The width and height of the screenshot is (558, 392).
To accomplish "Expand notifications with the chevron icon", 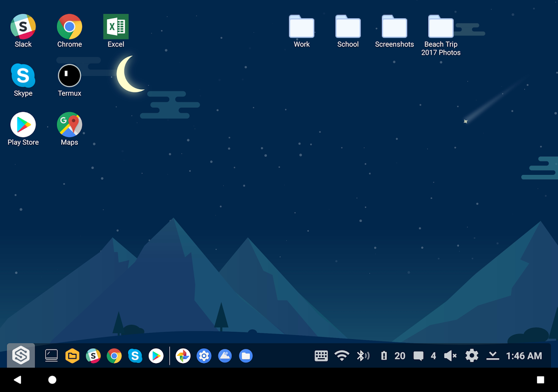I will [492, 356].
